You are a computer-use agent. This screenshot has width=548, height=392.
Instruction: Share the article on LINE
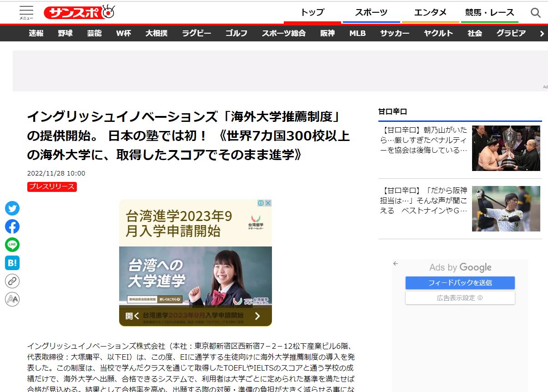click(x=12, y=245)
